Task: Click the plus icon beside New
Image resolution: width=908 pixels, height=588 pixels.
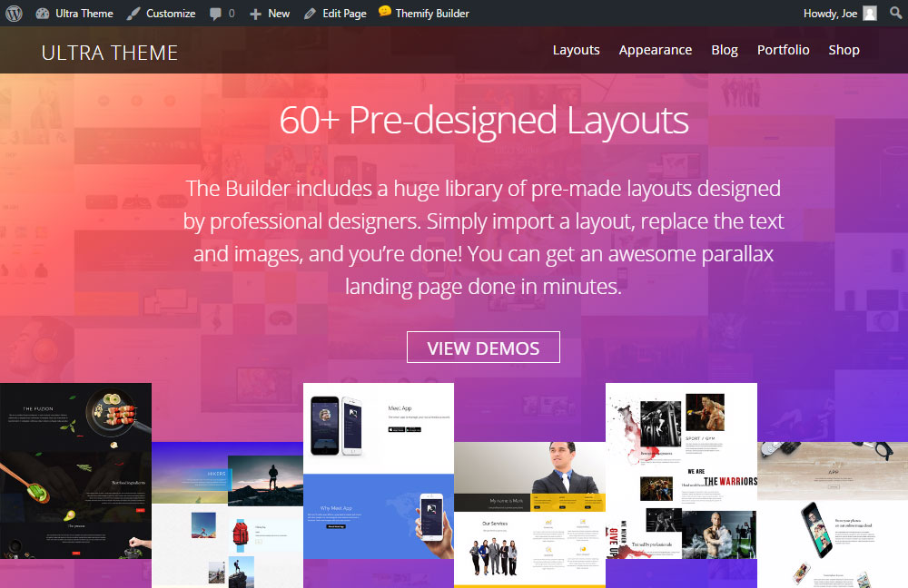Action: [x=255, y=14]
